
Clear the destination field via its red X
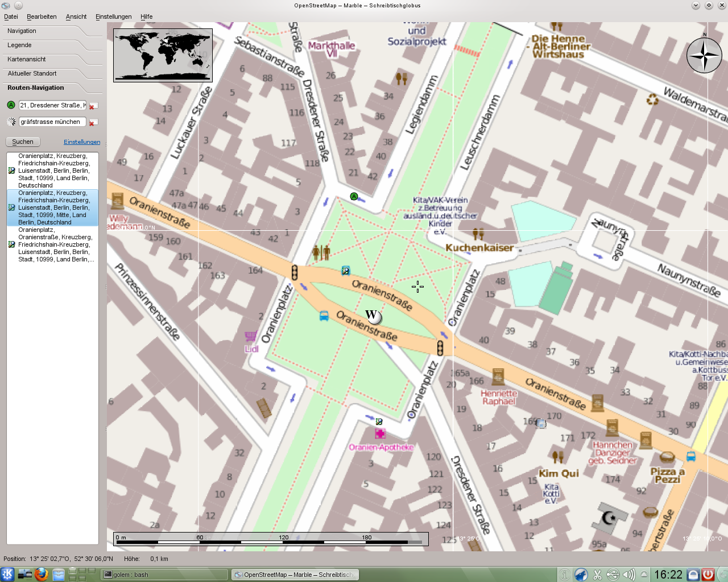click(x=93, y=122)
